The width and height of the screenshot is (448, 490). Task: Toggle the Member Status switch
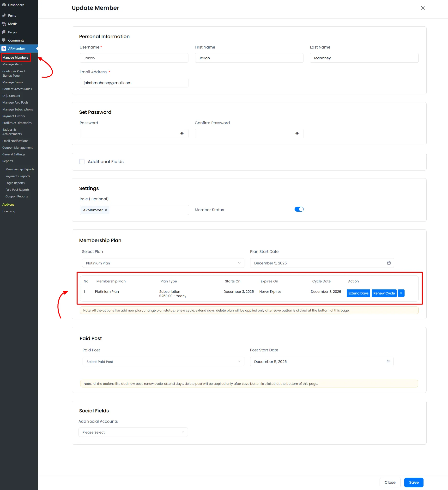[299, 209]
